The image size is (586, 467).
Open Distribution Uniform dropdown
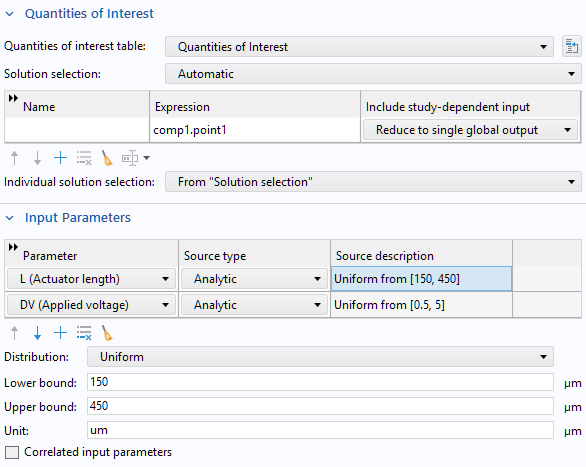point(320,357)
